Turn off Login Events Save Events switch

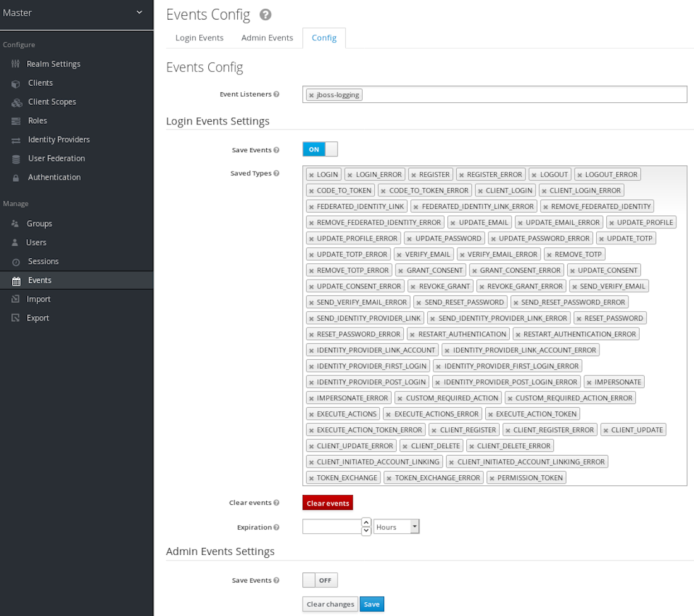(320, 150)
